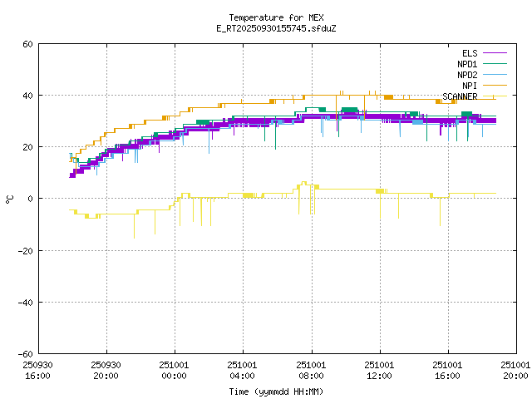The height and width of the screenshot is (399, 532).
Task: Click the 251001 08:00 time tick label
Action: pos(312,370)
